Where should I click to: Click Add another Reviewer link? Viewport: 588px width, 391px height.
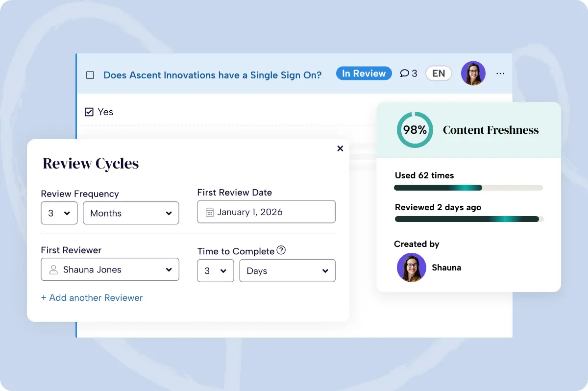pos(92,298)
